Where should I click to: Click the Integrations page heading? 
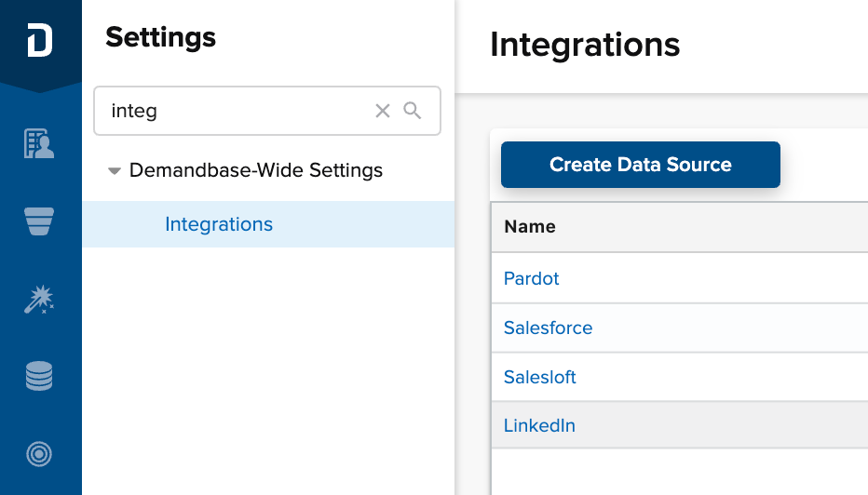585,45
